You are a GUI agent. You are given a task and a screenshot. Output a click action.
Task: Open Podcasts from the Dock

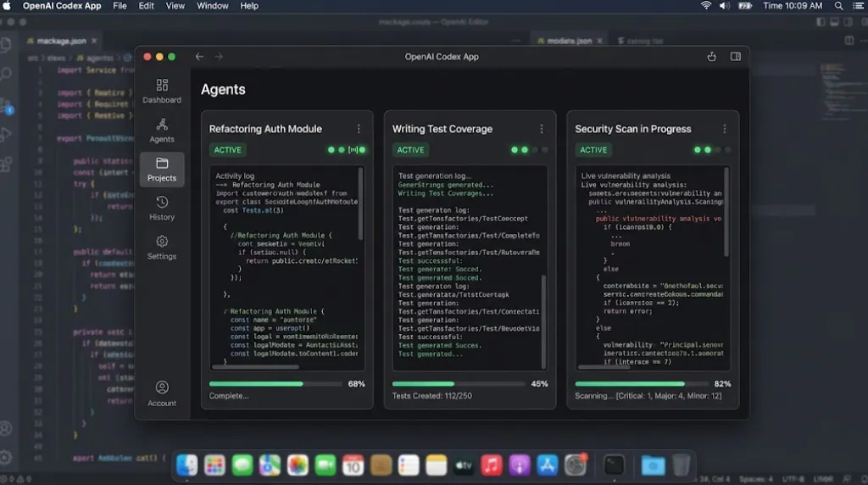point(520,465)
